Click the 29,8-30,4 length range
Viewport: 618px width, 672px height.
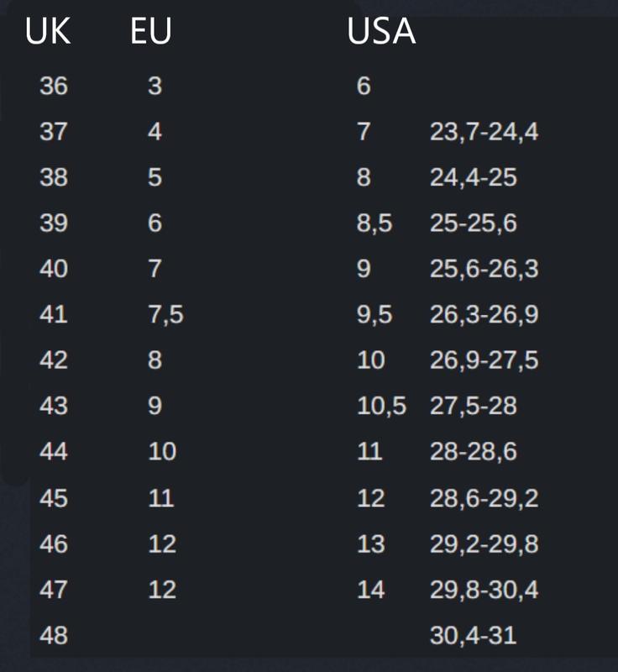484,590
